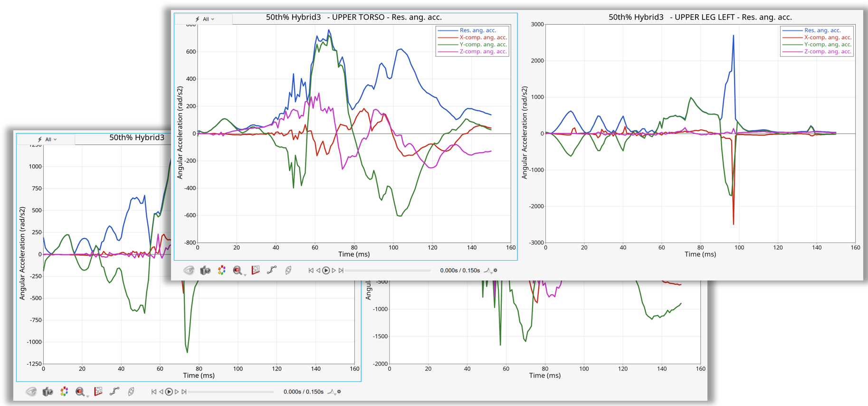Open the gear settings icon in the front window

click(x=496, y=270)
